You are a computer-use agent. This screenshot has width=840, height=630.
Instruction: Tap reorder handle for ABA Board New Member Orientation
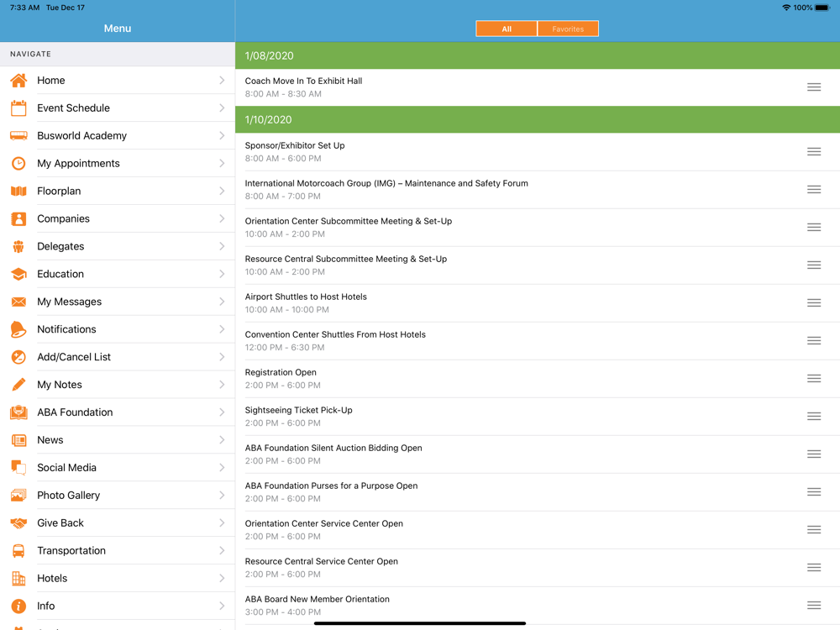(814, 606)
